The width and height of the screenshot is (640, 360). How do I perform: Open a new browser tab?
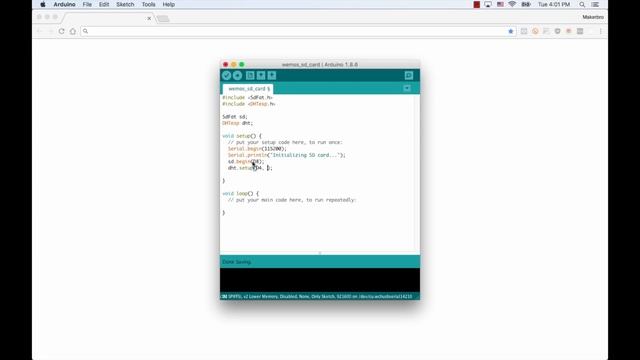[163, 19]
